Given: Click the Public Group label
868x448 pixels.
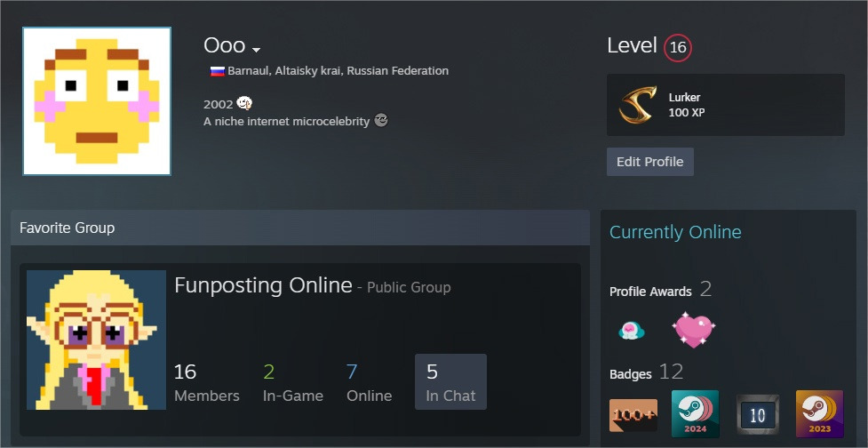Looking at the screenshot, I should pos(409,287).
